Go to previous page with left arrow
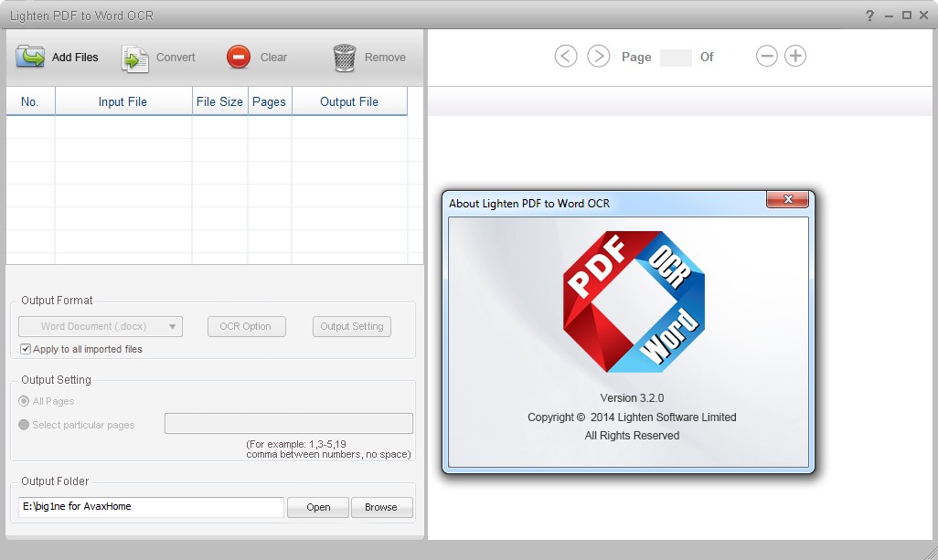938x560 pixels. (x=566, y=56)
